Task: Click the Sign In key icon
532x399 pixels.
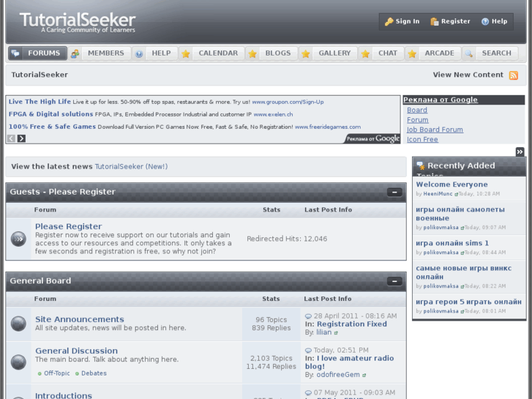Action: point(389,22)
